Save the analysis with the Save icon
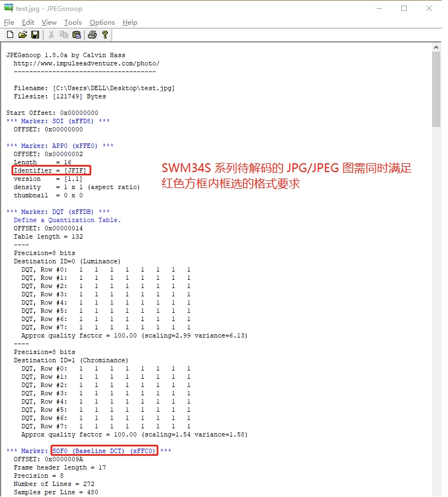Viewport: 448px width, 497px height. [35, 35]
